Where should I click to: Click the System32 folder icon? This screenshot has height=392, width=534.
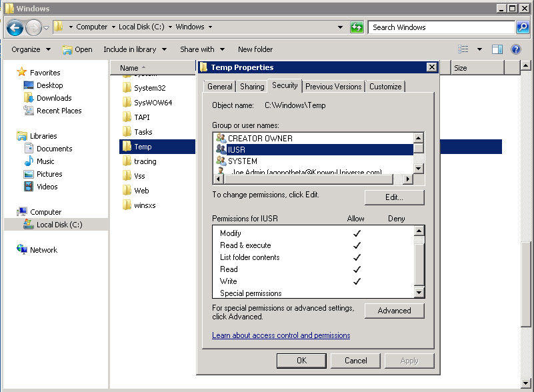127,87
